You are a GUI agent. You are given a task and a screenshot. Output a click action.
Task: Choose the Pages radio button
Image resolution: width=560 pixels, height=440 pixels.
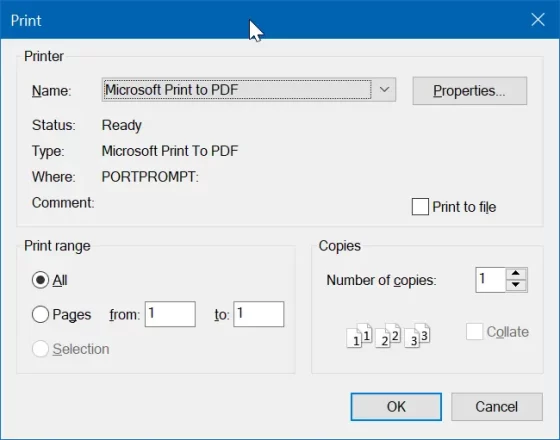40,314
